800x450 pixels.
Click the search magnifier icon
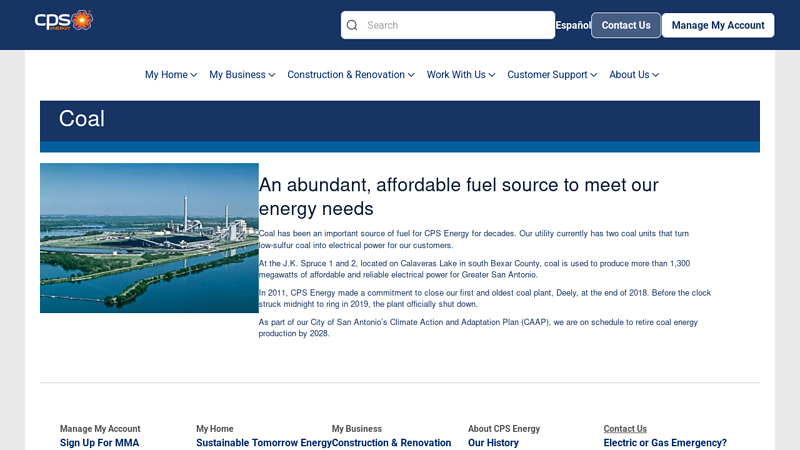coord(352,25)
